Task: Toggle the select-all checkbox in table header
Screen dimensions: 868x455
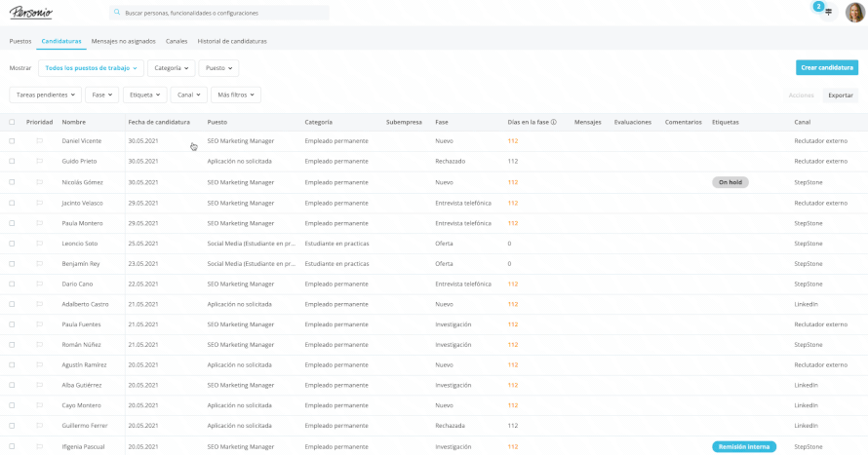Action: [12, 122]
